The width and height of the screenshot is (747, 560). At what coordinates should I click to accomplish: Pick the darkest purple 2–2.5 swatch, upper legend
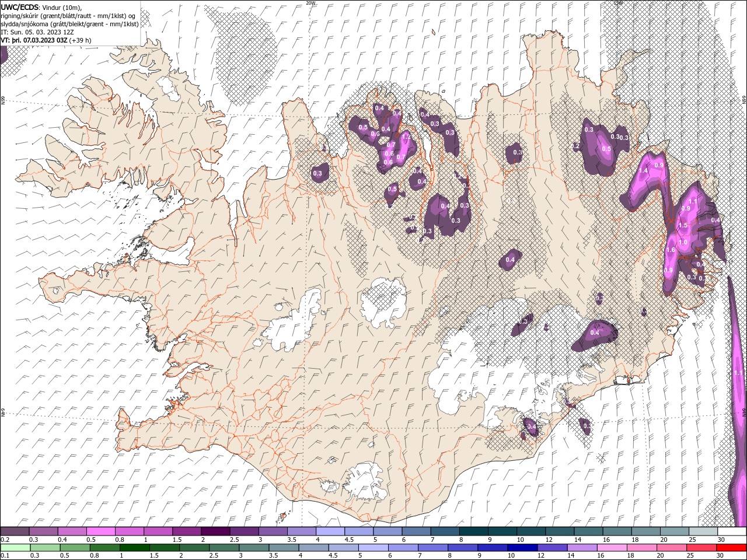coord(215,531)
